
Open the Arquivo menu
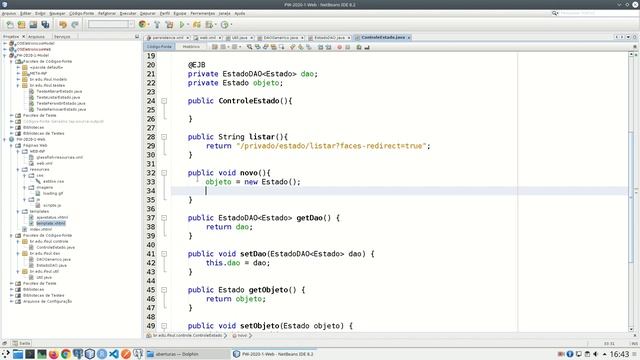pyautogui.click(x=9, y=13)
